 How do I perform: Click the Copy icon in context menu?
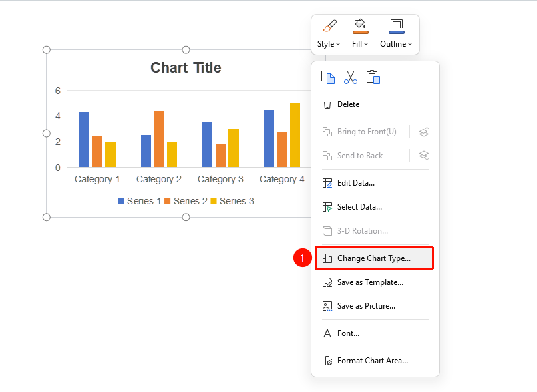click(328, 77)
